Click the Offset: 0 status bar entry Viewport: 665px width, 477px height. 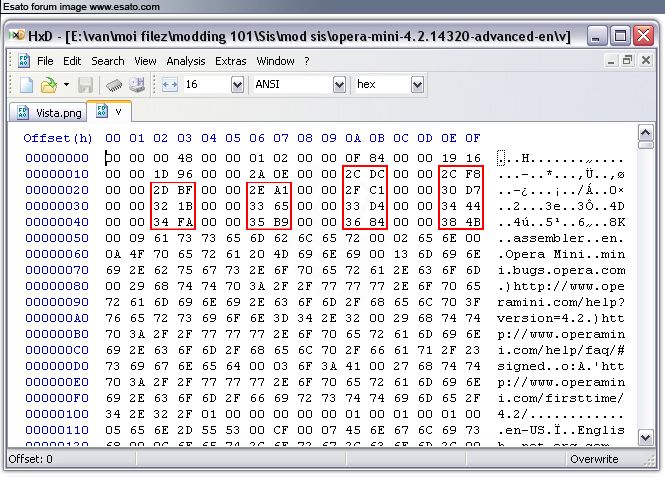[x=31, y=459]
